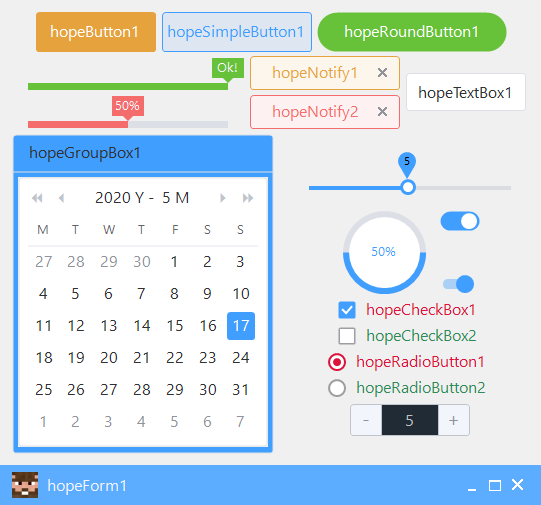Select day 24 in the calendar
541x505 pixels.
pos(240,358)
